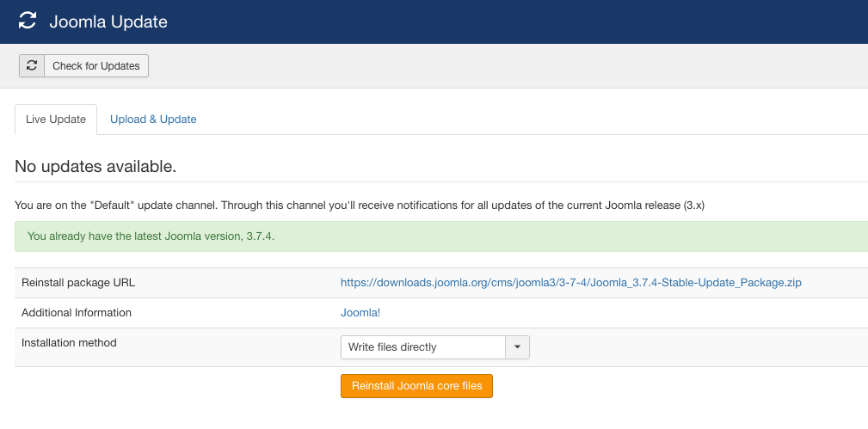The width and height of the screenshot is (868, 429).
Task: Click the refresh icon on the Check for Updates button
Action: point(32,66)
